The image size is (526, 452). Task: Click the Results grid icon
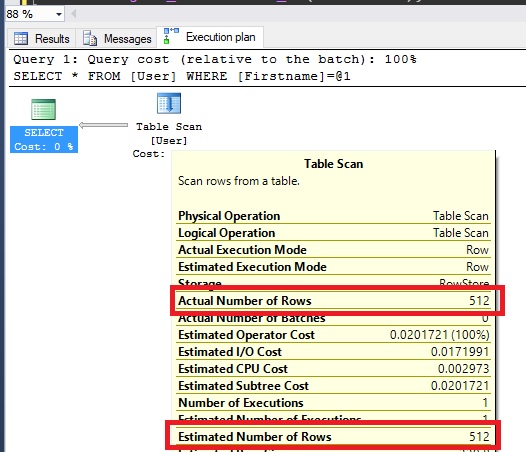[x=21, y=39]
